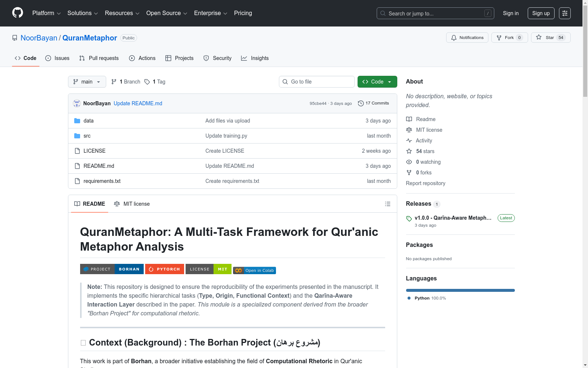Switch to the Projects tab

[179, 58]
